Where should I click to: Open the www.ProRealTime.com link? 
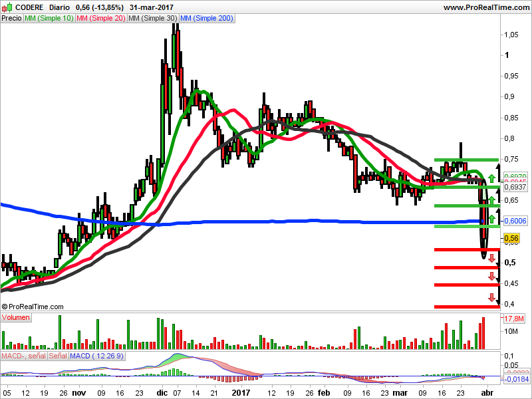pyautogui.click(x=484, y=7)
